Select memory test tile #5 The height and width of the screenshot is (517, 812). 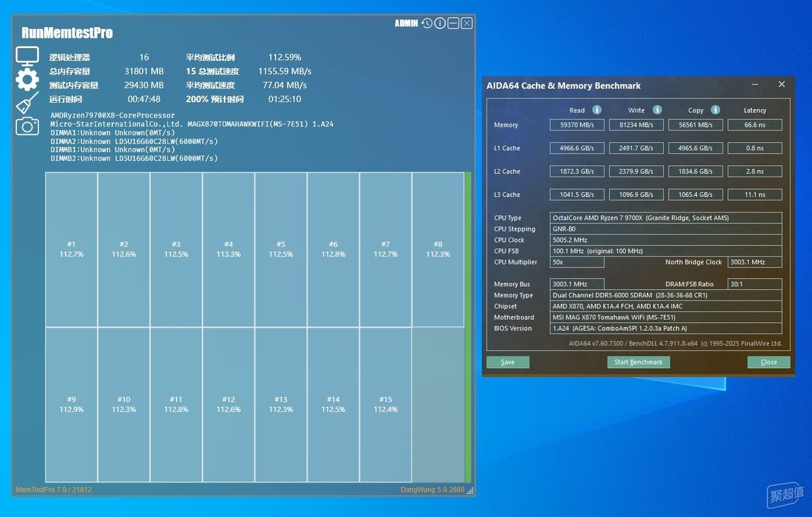(x=281, y=250)
